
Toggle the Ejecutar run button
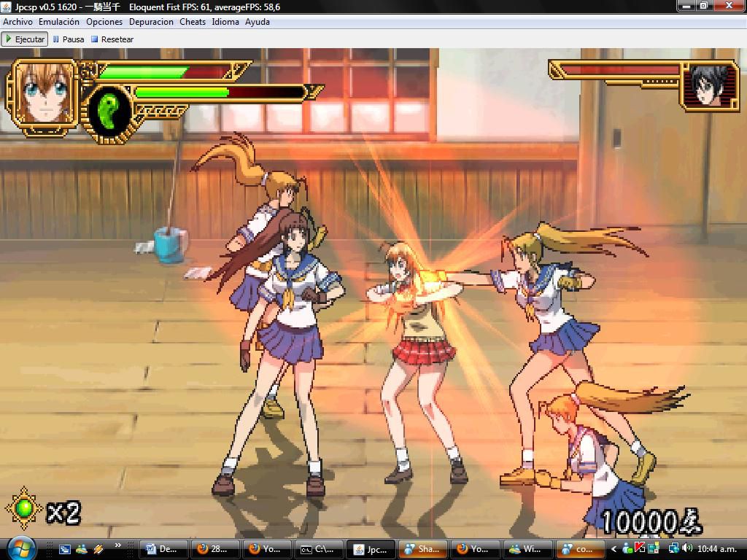tap(25, 39)
